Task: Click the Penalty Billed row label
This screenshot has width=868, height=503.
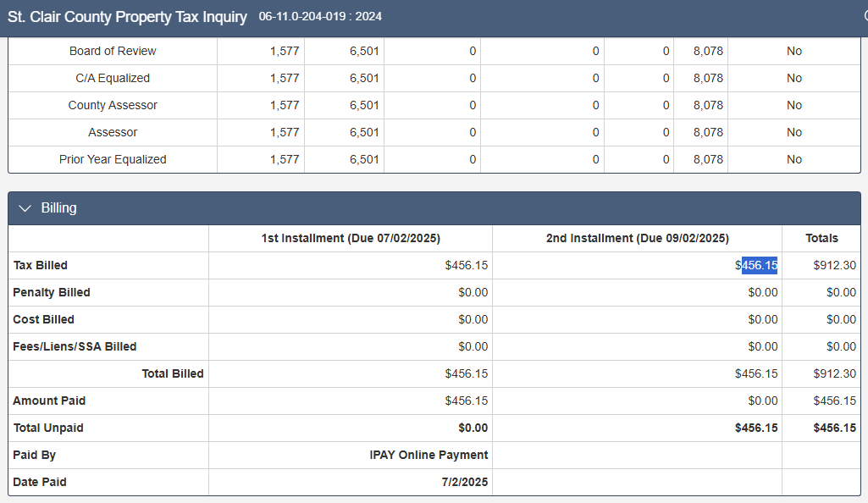Action: [52, 292]
